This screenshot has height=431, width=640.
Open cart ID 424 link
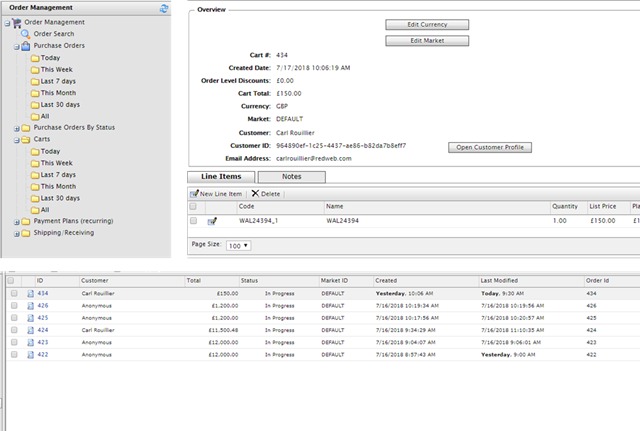click(42, 329)
